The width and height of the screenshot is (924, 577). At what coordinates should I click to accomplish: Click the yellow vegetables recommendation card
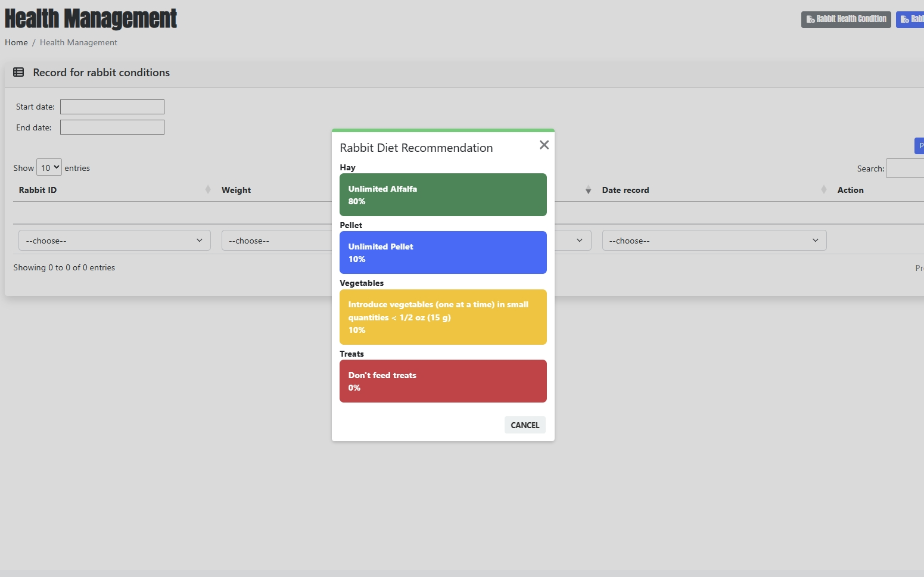(443, 317)
